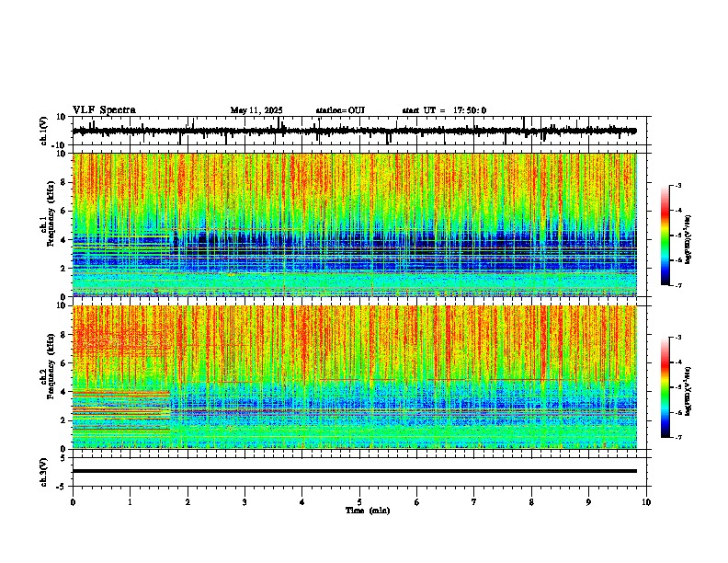Image resolution: width=728 pixels, height=563 pixels.
Task: Click the time axis tick label "10"
Action: (x=646, y=502)
